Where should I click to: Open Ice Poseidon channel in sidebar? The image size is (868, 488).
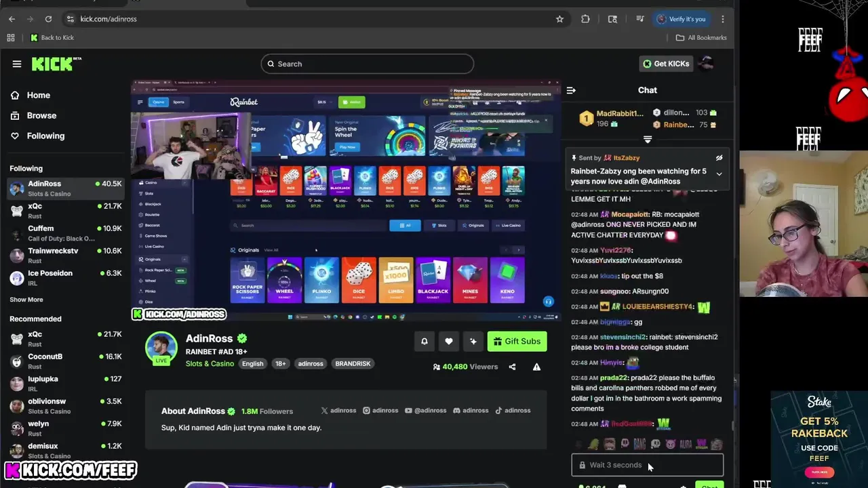[x=66, y=278]
